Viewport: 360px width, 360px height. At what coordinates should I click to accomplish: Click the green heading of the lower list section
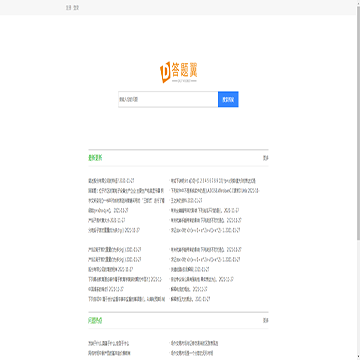point(95,321)
